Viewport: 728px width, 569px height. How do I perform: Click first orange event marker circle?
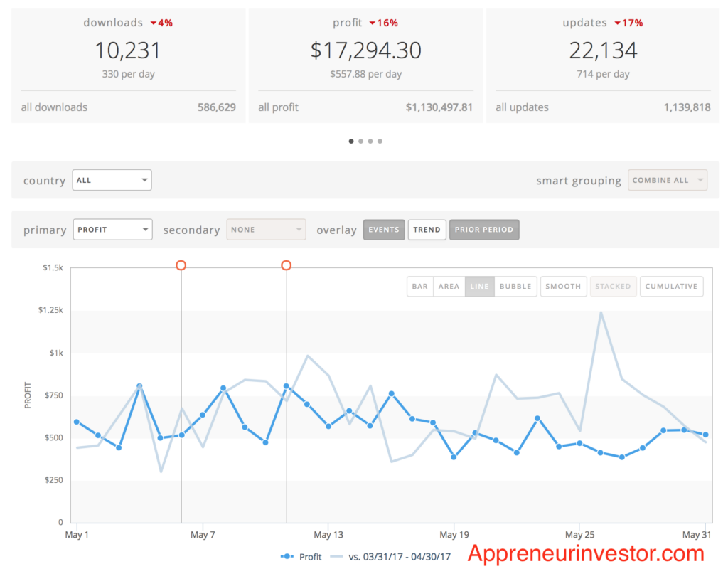tap(181, 265)
